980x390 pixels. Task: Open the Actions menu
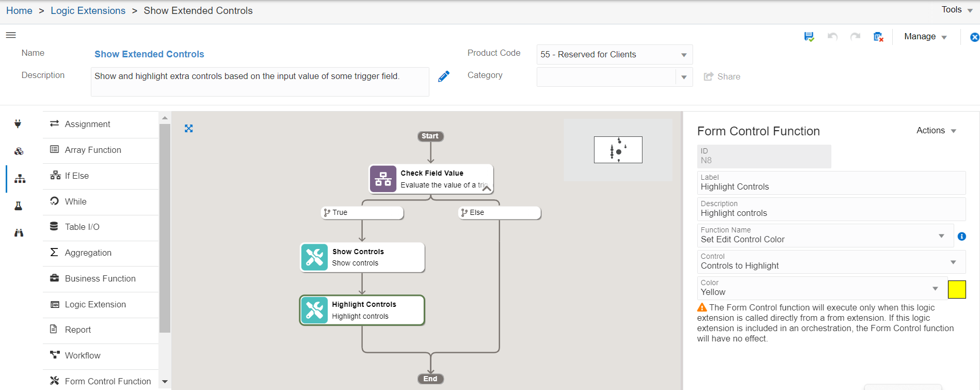pos(936,131)
